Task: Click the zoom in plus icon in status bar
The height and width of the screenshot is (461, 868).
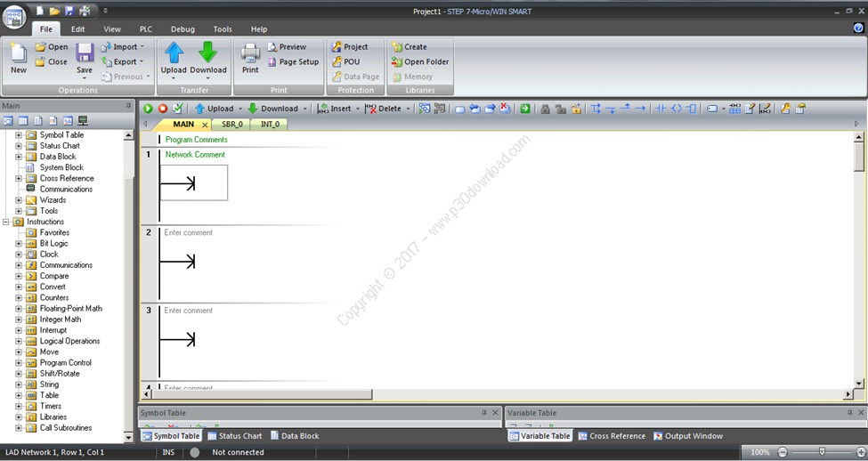Action: pos(860,452)
